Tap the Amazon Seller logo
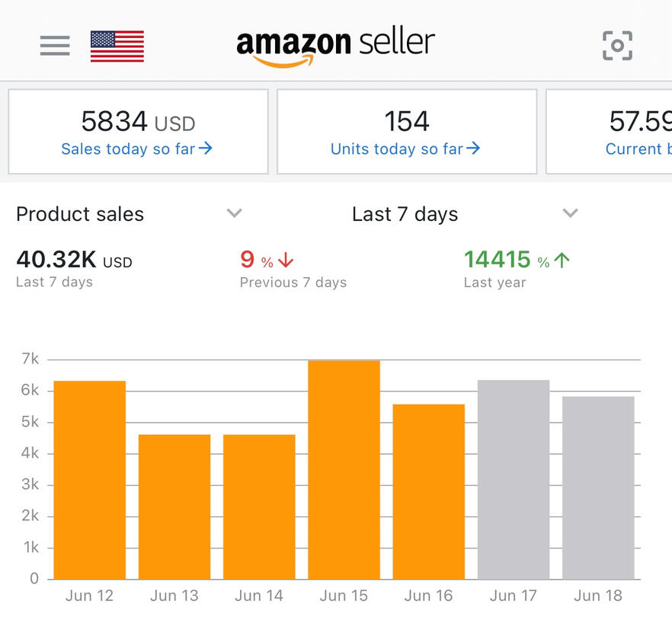 (x=335, y=46)
